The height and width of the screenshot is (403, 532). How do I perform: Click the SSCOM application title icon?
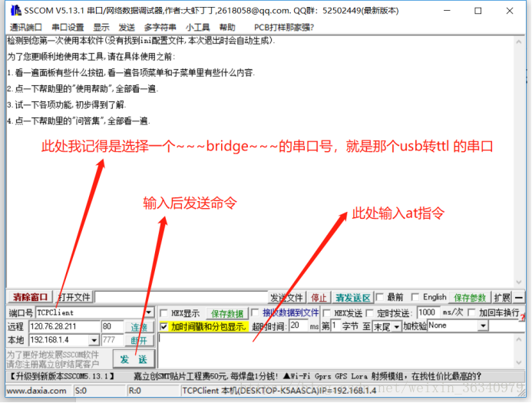15,11
